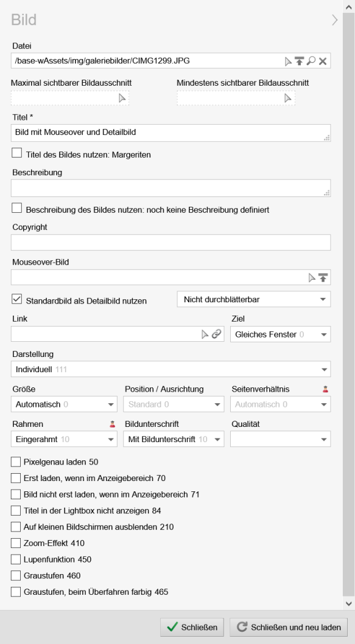Image resolution: width=355 pixels, height=644 pixels.
Task: Open the picker for Maximal sichtbarer Bildausschnitt
Action: click(x=122, y=99)
